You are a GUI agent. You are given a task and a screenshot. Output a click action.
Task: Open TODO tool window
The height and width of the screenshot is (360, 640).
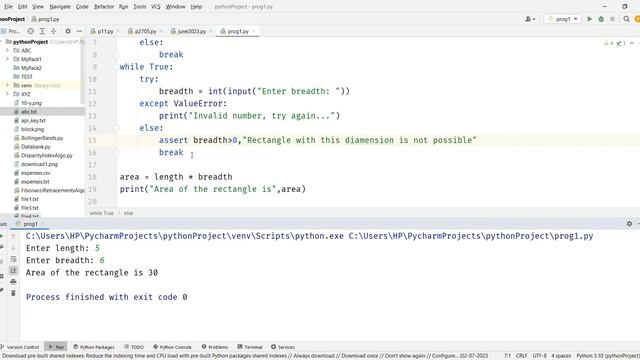pos(134,347)
